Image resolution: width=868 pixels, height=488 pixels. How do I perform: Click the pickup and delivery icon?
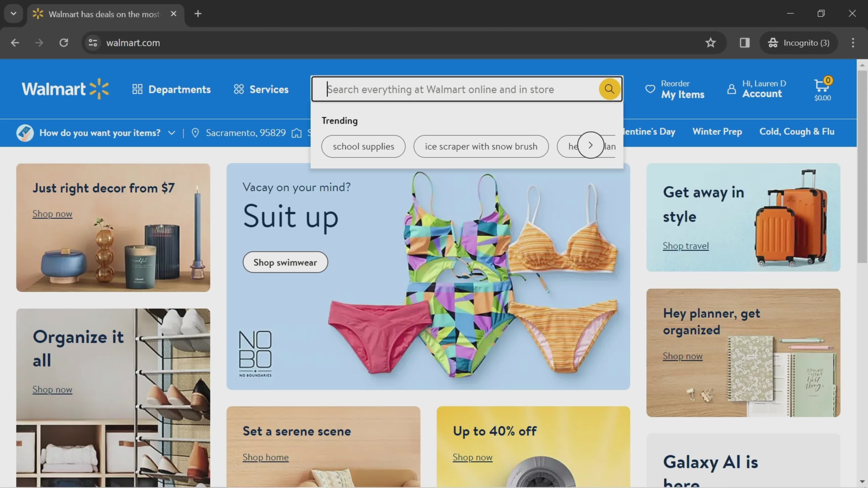click(x=25, y=133)
